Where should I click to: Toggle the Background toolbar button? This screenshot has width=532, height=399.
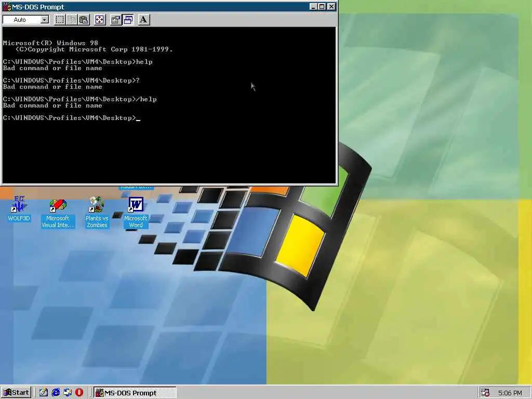click(128, 20)
